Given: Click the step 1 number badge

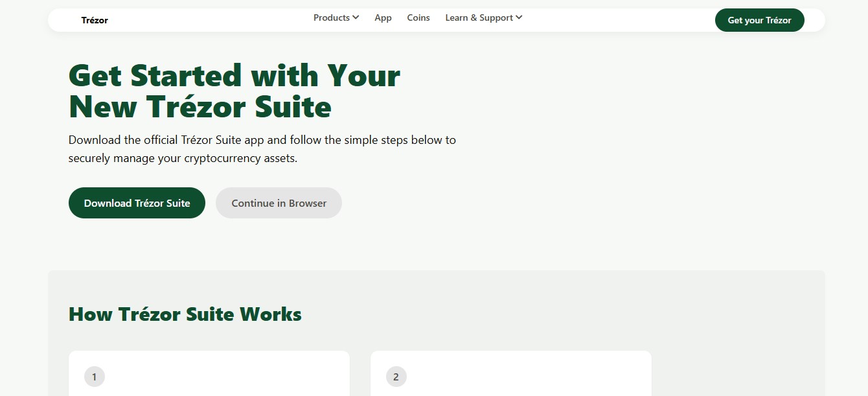Looking at the screenshot, I should (x=95, y=377).
